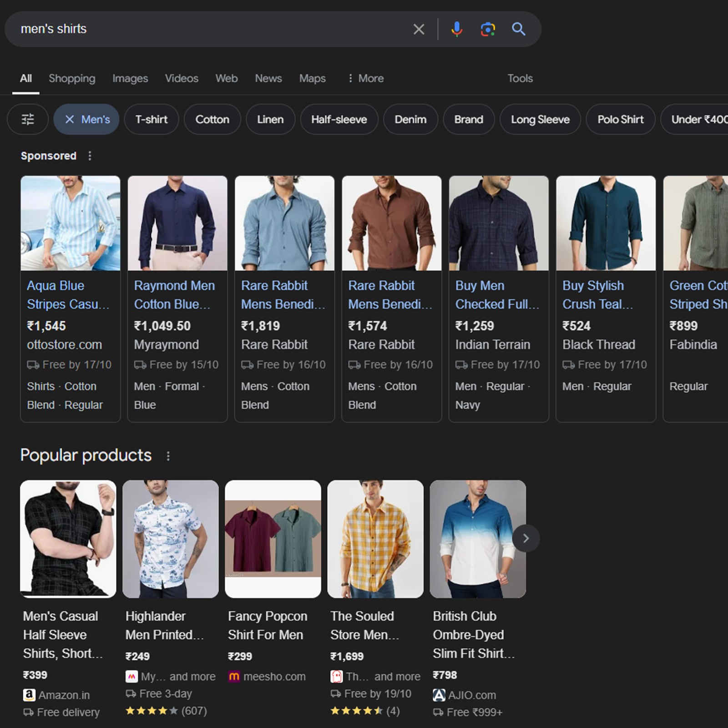Viewport: 728px width, 728px height.
Task: Open Highlander Men Printed product title
Action: pyautogui.click(x=165, y=626)
